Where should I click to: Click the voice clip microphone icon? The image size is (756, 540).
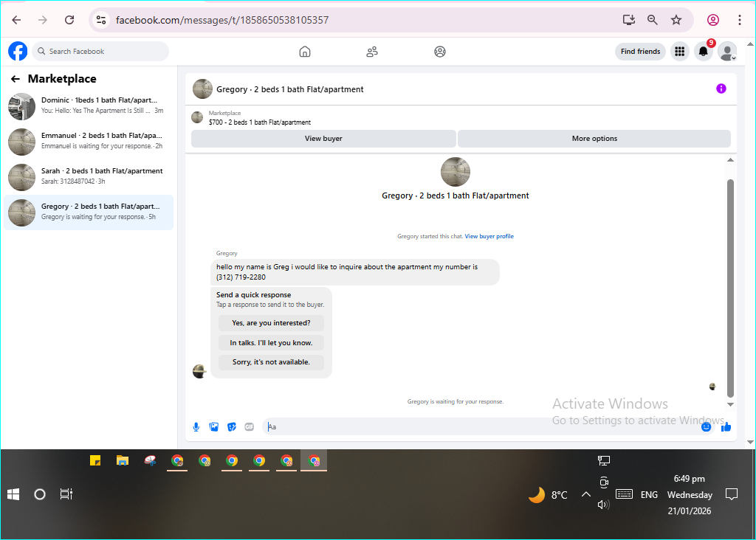click(x=196, y=427)
